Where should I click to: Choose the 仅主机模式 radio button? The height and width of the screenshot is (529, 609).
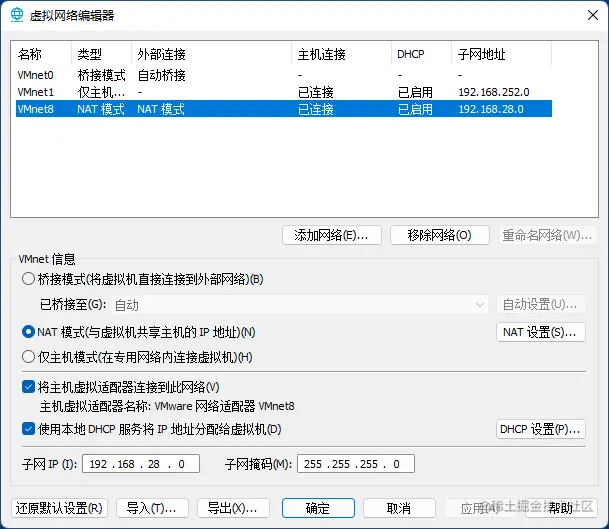[x=28, y=357]
